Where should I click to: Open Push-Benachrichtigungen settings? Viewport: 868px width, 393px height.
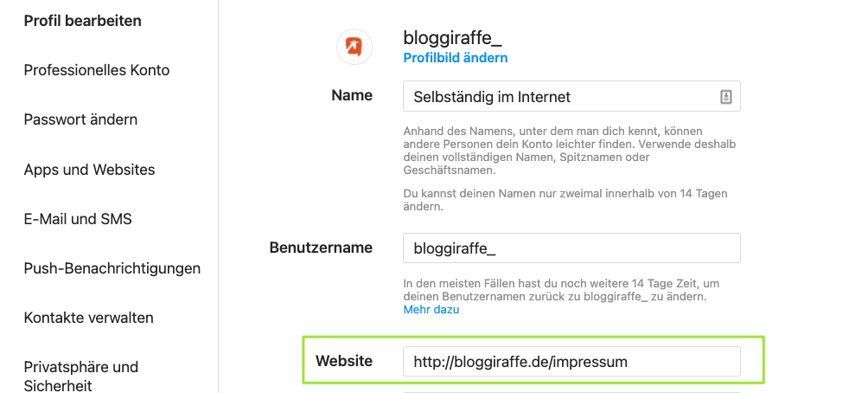coord(112,268)
